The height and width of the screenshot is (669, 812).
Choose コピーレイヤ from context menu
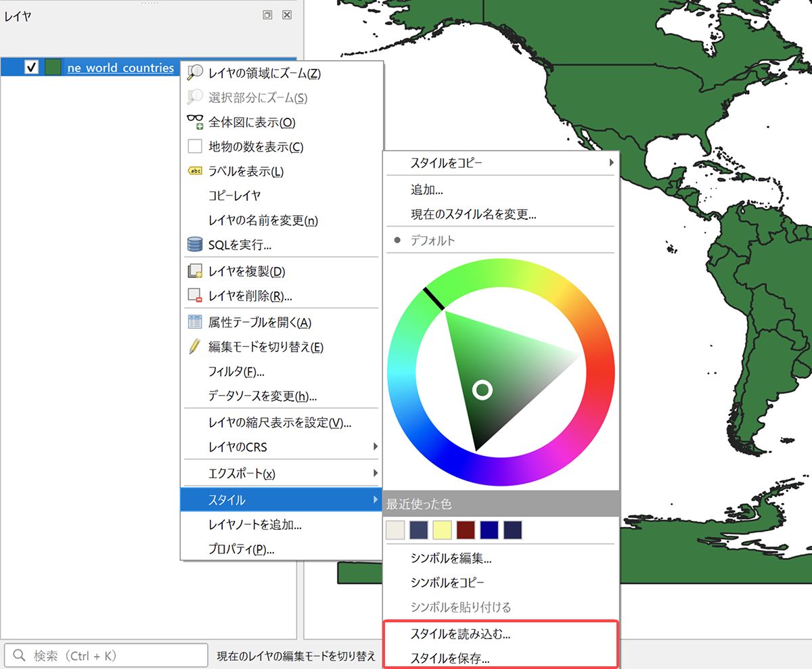(235, 195)
